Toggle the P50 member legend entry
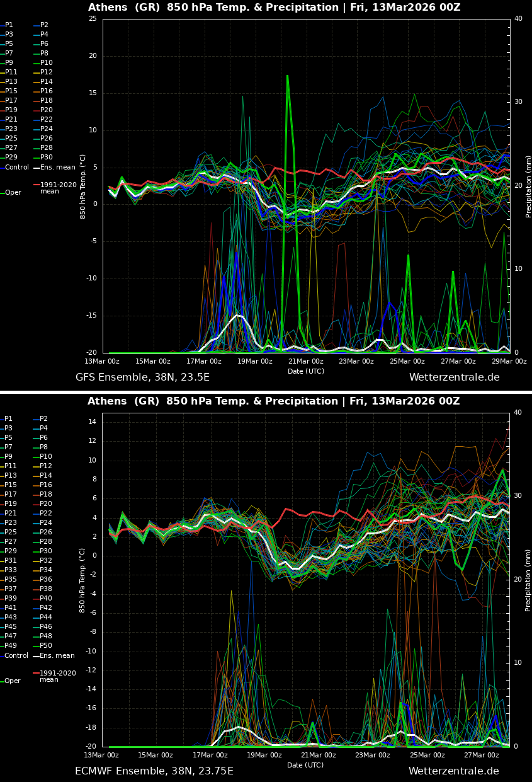 tap(46, 646)
